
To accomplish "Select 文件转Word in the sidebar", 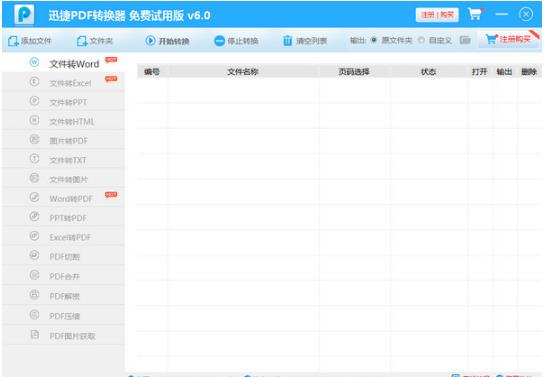I will [63, 63].
